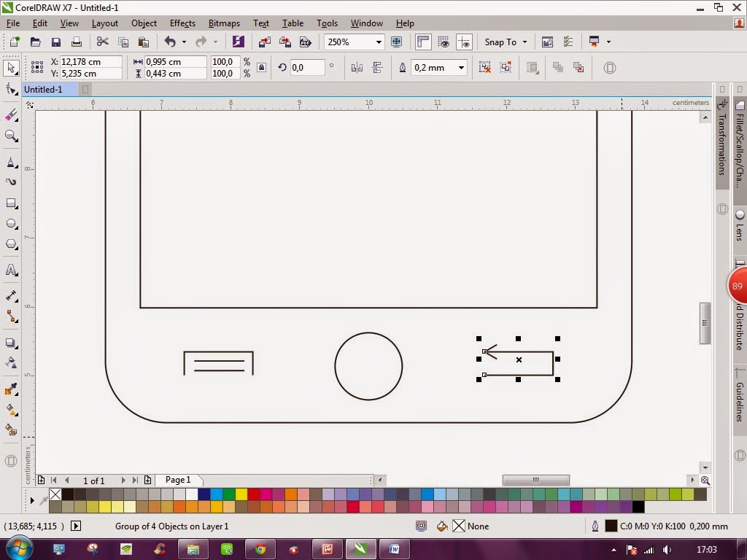Click the New document icon
This screenshot has height=560, width=747.
[15, 42]
